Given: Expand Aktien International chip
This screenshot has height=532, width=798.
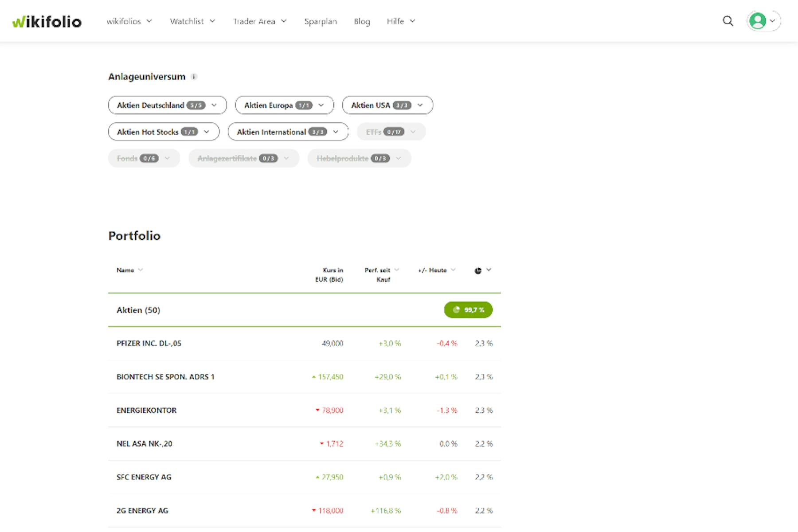Looking at the screenshot, I should click(288, 132).
